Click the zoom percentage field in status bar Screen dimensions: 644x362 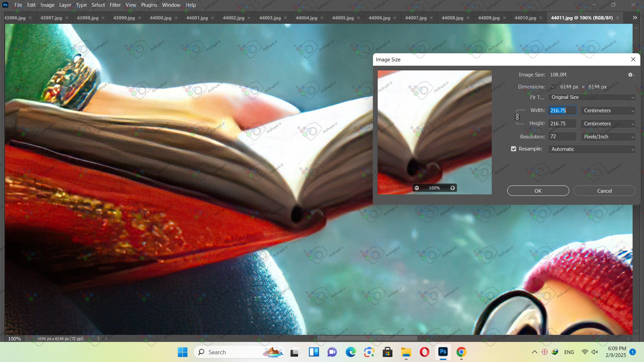click(14, 339)
